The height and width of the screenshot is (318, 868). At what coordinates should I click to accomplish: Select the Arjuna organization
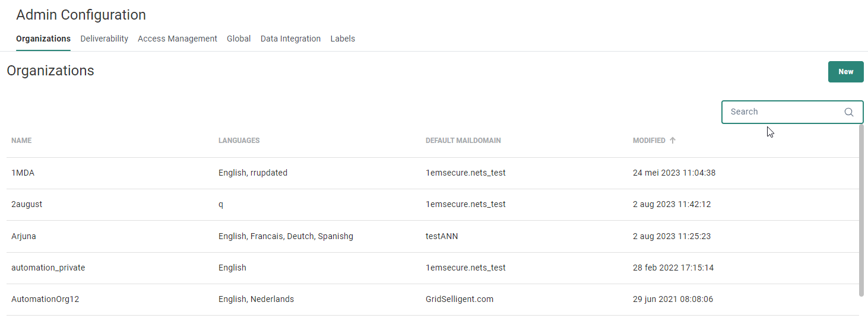tap(24, 236)
